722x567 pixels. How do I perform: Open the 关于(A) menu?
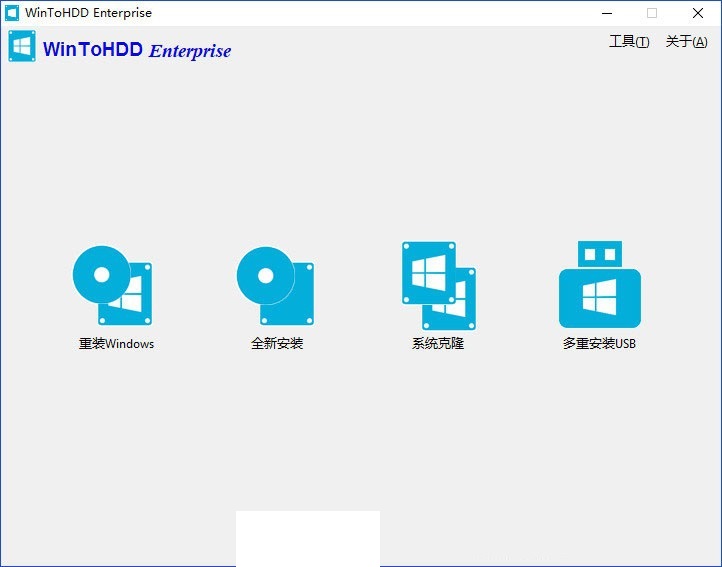[687, 41]
